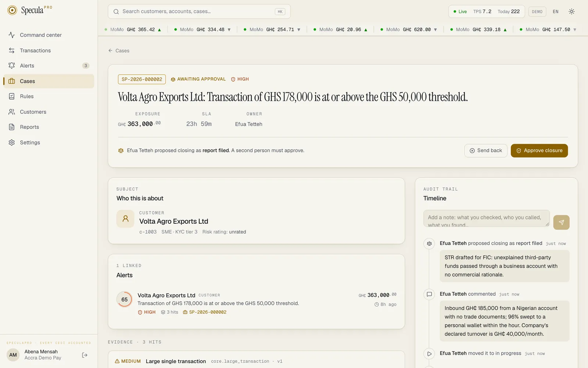Viewport: 588px width, 368px height.
Task: Open Rules page
Action: click(49, 96)
